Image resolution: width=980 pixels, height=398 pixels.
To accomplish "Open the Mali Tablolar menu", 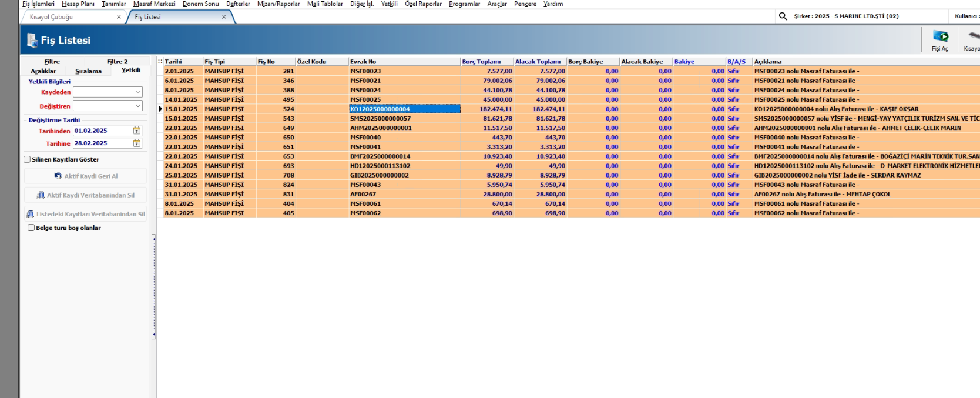I will [x=325, y=4].
